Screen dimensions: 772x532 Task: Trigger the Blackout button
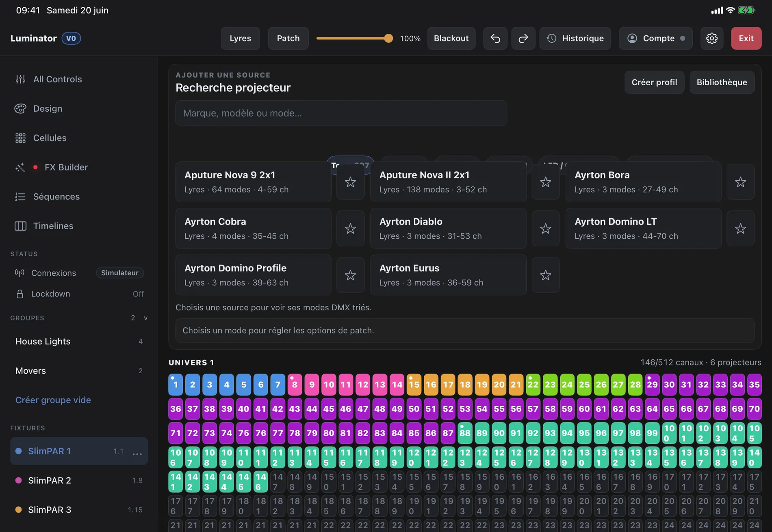[451, 38]
